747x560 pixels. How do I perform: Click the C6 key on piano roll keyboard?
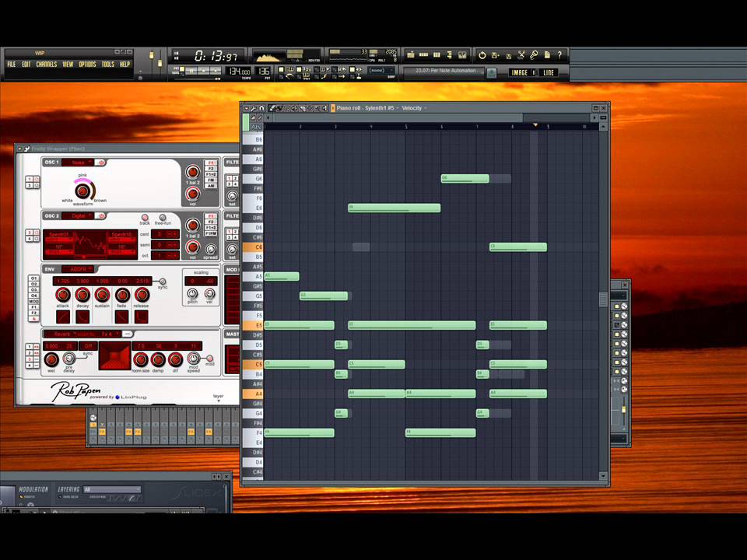click(x=252, y=247)
